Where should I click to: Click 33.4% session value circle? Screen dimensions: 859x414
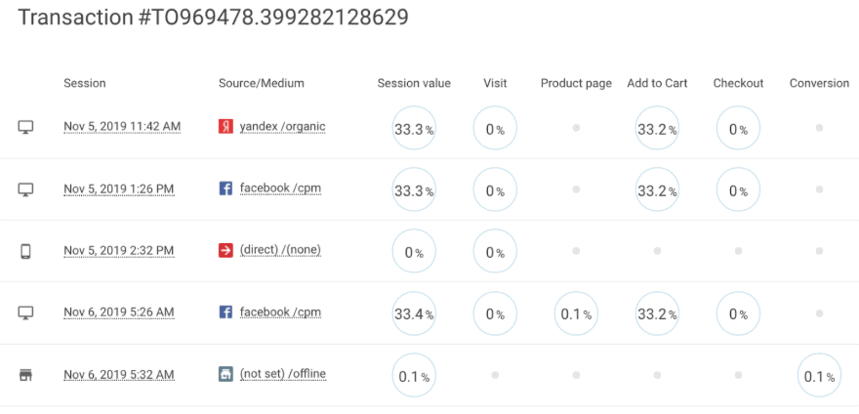(x=414, y=314)
